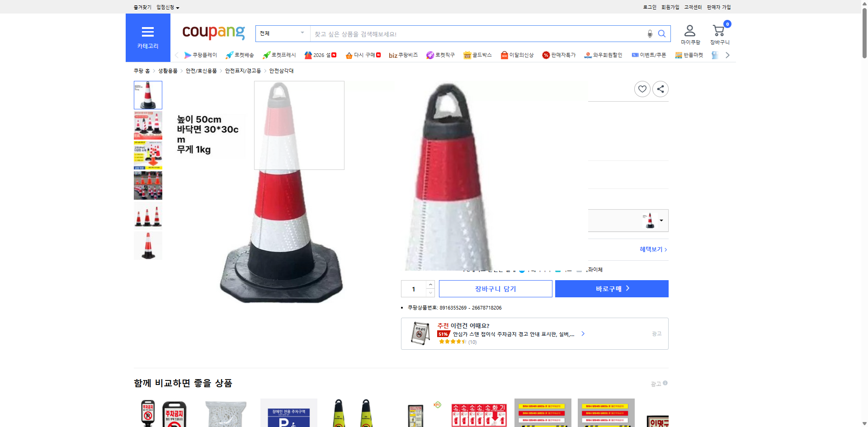The width and height of the screenshot is (868, 427).
Task: Open the 안전/호신용품 breadcrumb
Action: click(x=201, y=71)
